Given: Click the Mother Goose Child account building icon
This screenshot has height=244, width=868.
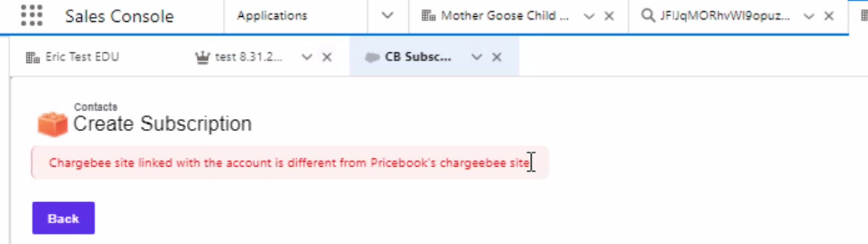Looking at the screenshot, I should coord(428,16).
